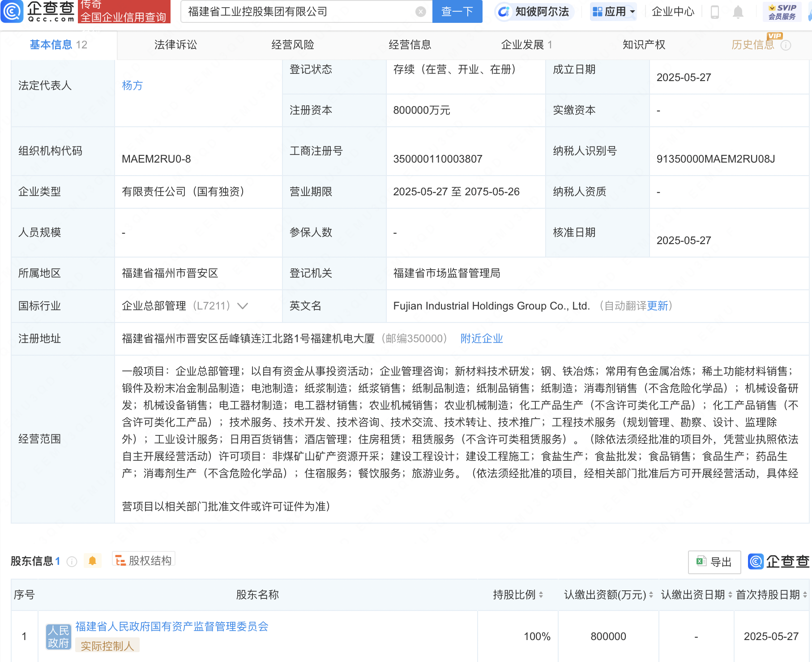This screenshot has height=662, width=812.
Task: Open legal representative 杨方 link
Action: pos(132,86)
